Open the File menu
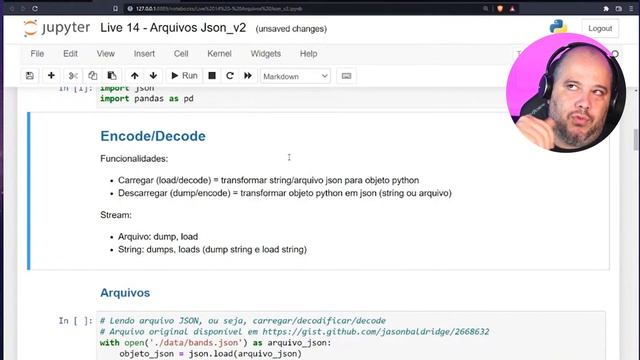Viewport: 640px width, 360px height. coord(37,54)
